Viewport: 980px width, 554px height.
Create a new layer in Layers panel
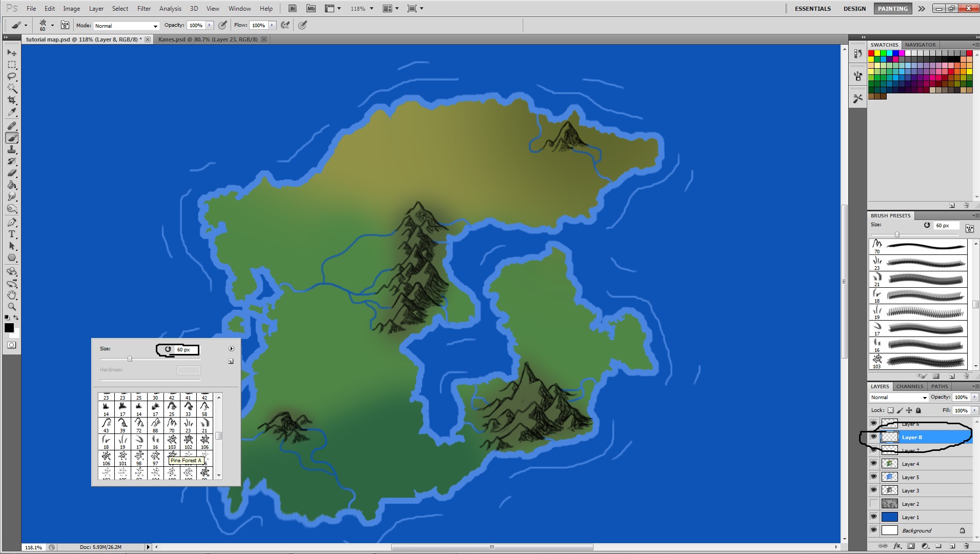pos(952,546)
